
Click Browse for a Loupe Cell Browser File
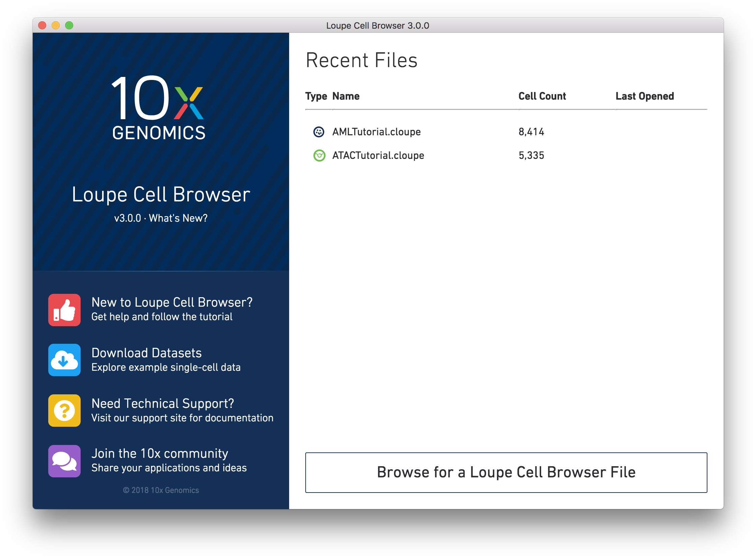[x=506, y=472]
